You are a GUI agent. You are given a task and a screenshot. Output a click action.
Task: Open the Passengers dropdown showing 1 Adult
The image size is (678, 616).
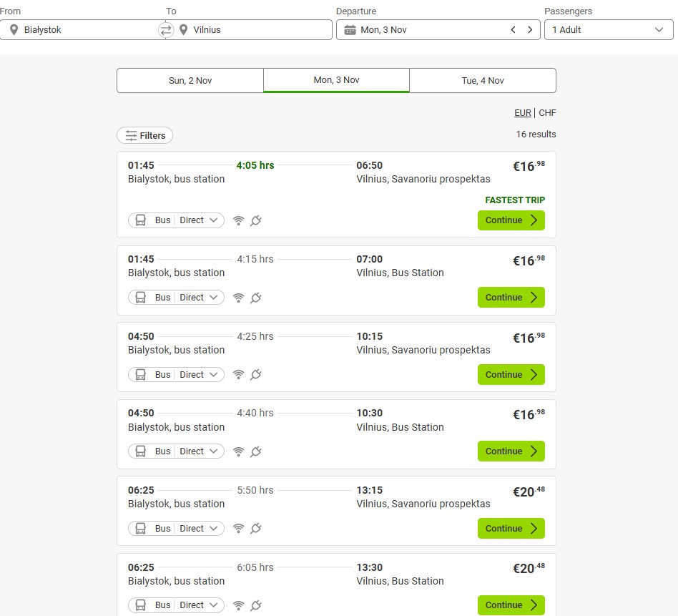608,30
